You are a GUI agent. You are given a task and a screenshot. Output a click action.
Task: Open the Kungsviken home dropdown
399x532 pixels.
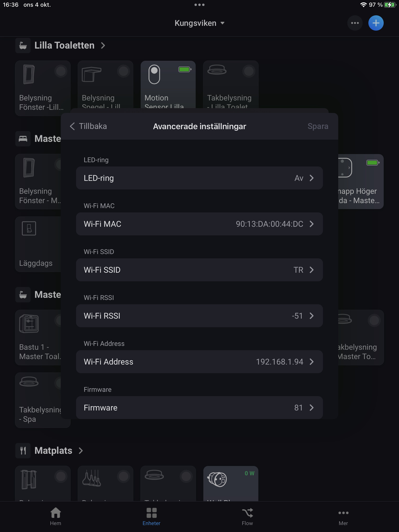[199, 23]
